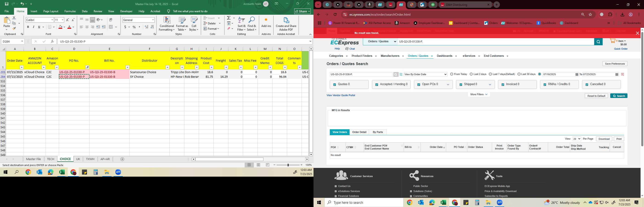Expand the More Filters section

(x=479, y=95)
